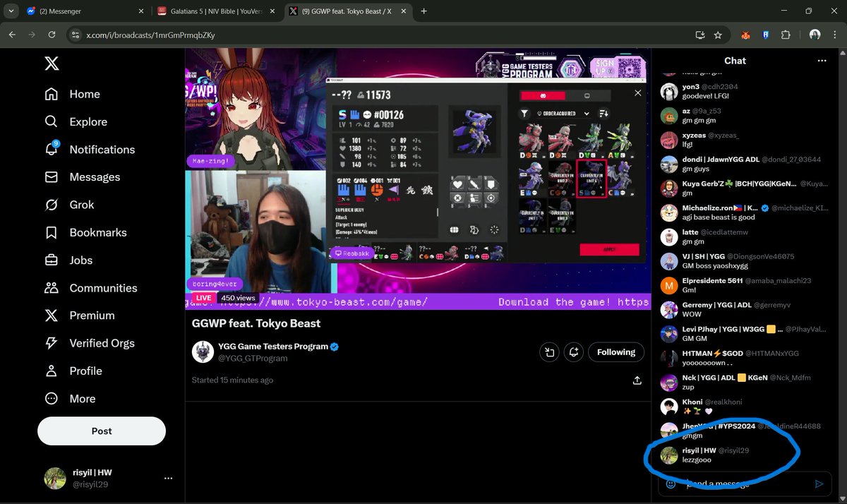Click the live broadcast video player
The width and height of the screenshot is (847, 504).
[418, 179]
